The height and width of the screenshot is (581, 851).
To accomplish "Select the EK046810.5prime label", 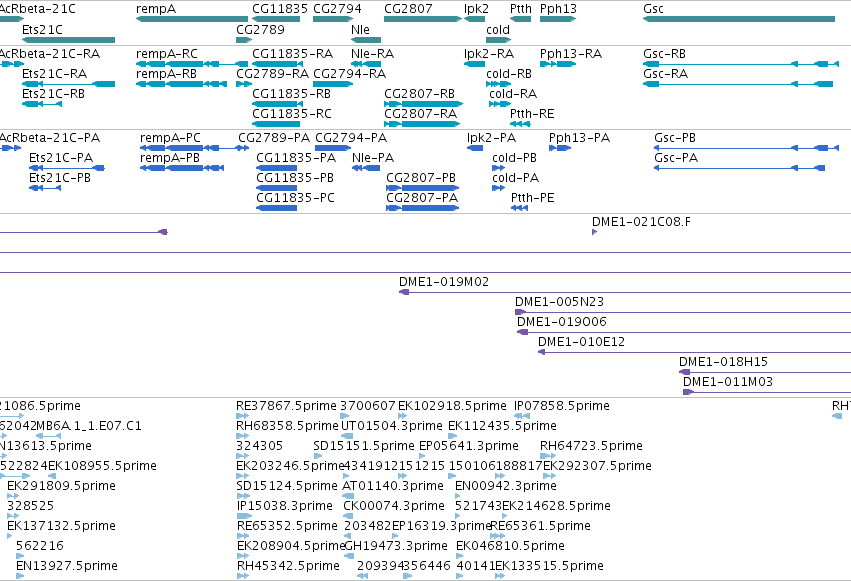I will [510, 546].
